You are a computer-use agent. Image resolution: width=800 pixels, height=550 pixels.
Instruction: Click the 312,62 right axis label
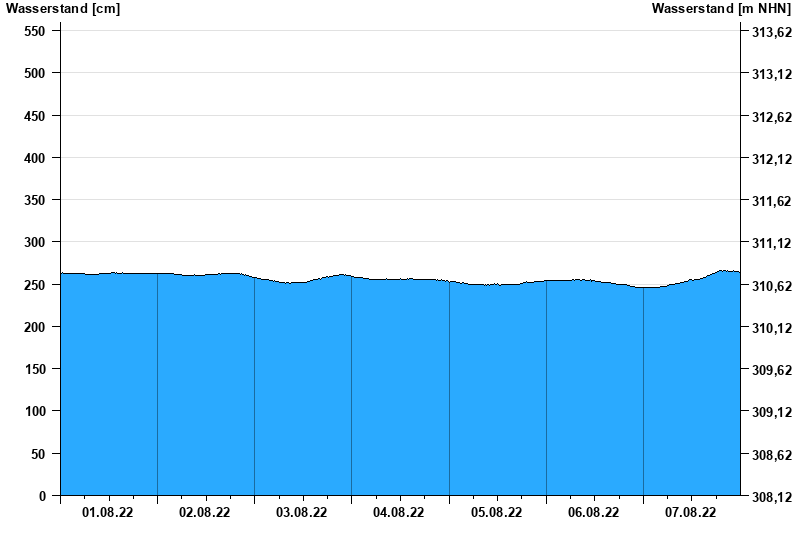point(772,117)
